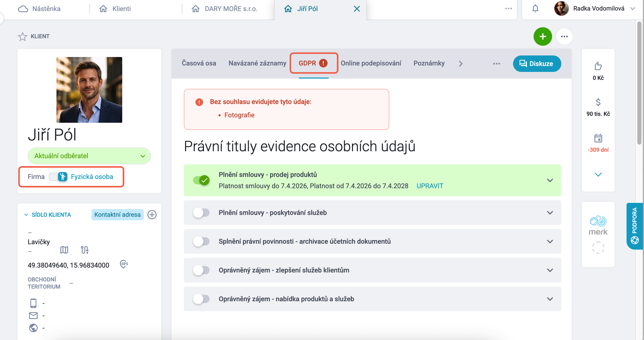Image resolution: width=644 pixels, height=340 pixels.
Task: Click the UPRAVIT link
Action: coord(430,186)
